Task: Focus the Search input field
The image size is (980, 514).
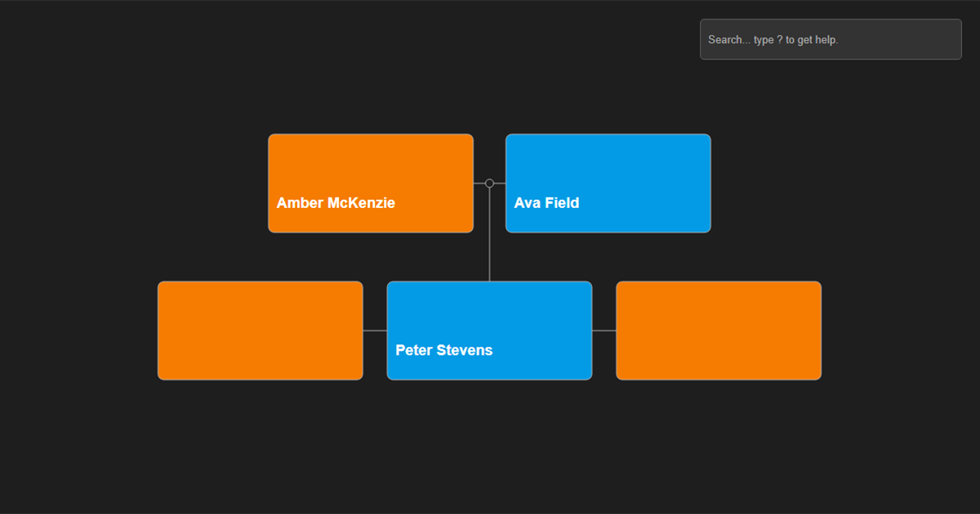Action: click(831, 39)
